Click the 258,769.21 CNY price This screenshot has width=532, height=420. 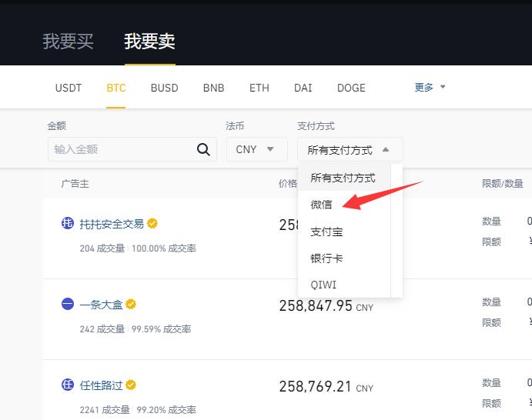pyautogui.click(x=326, y=386)
